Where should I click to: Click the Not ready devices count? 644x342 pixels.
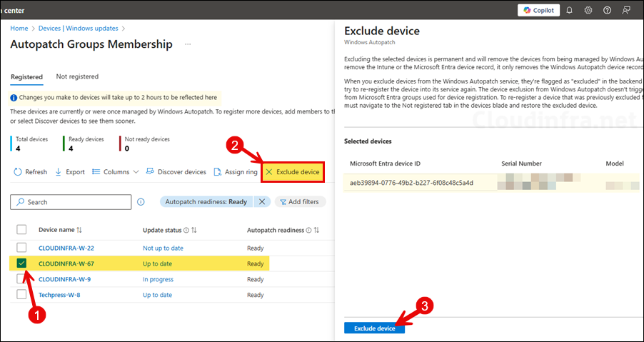tap(126, 149)
